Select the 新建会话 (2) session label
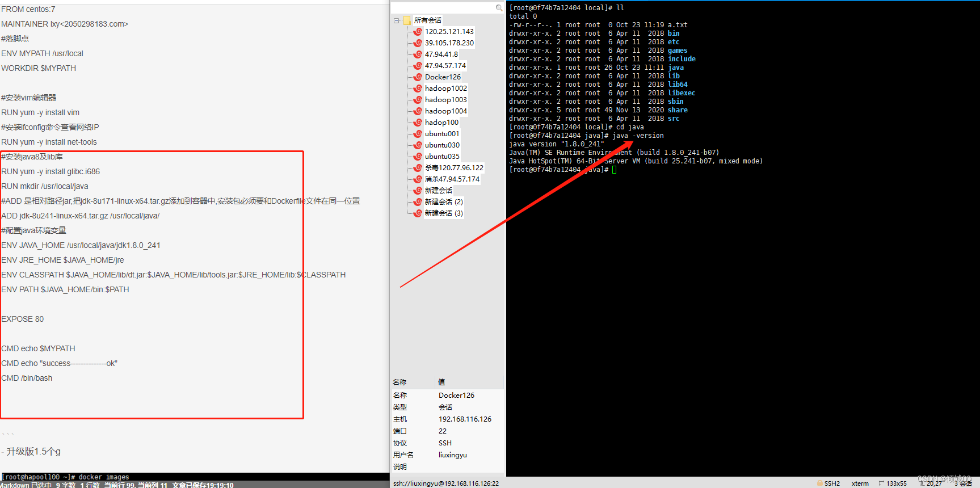This screenshot has height=488, width=980. coord(444,202)
